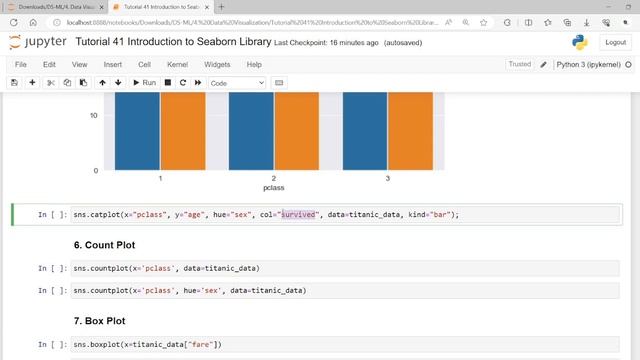Open the File menu
640x360 pixels.
(x=21, y=64)
